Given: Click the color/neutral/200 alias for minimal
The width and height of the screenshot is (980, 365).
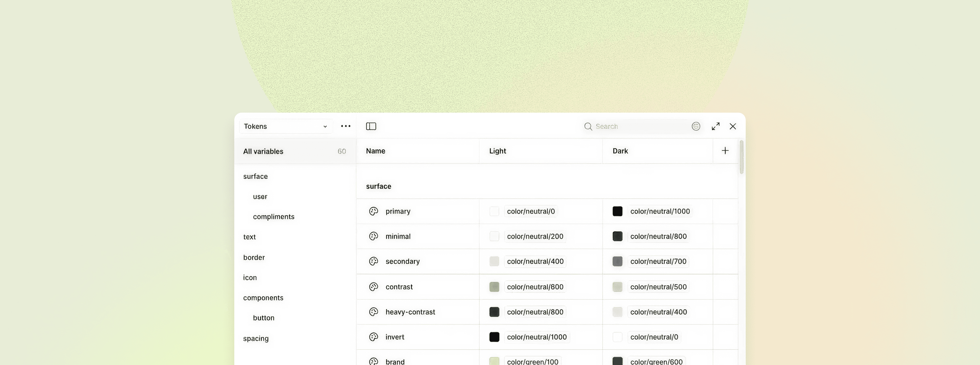Looking at the screenshot, I should point(535,236).
